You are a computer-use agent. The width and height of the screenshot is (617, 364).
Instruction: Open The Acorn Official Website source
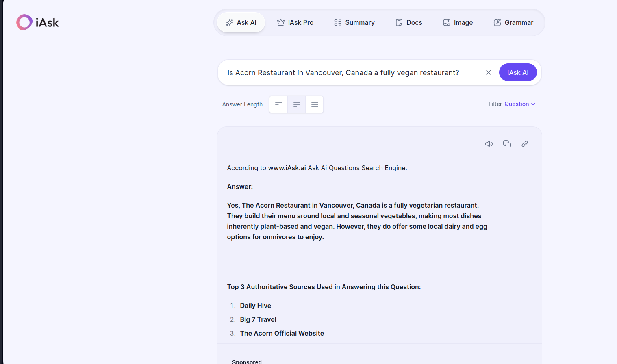(282, 333)
